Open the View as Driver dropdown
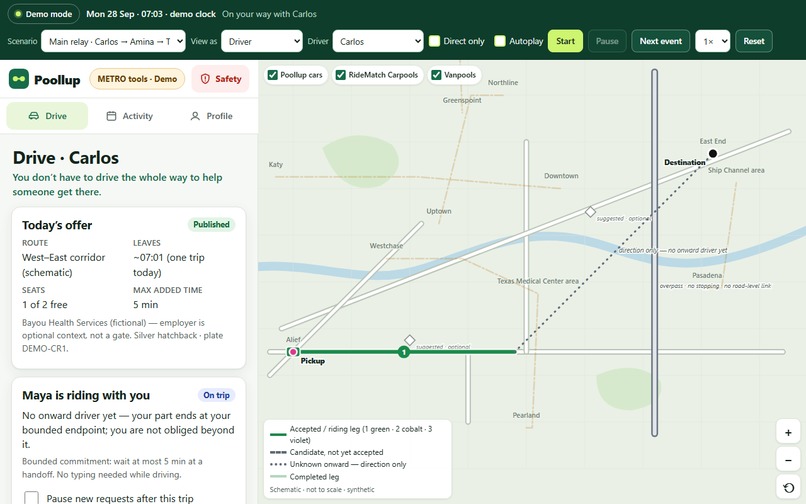The width and height of the screenshot is (806, 504). click(x=262, y=41)
